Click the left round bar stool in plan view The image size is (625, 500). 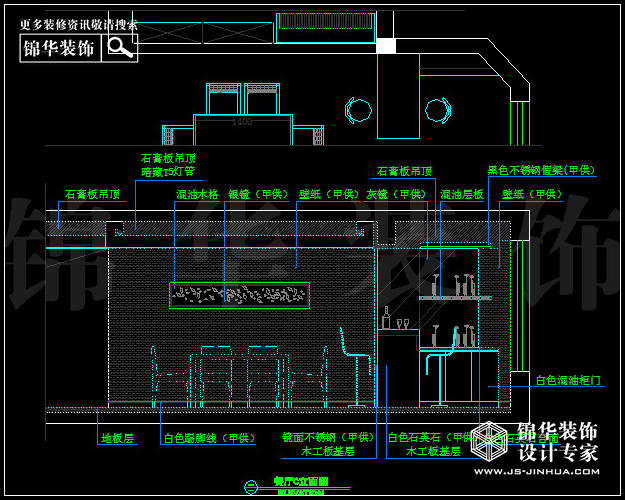click(x=358, y=108)
